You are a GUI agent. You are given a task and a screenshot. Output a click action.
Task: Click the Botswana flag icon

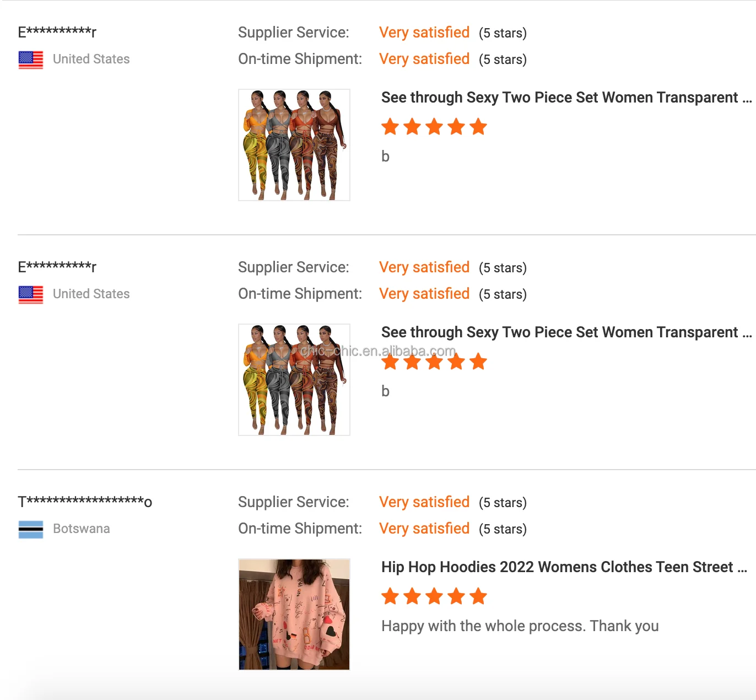[x=31, y=529]
